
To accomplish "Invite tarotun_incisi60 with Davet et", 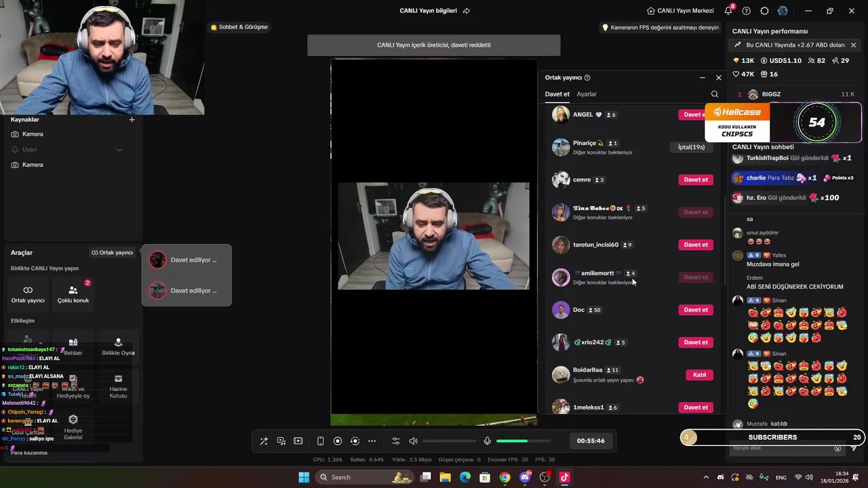I will [696, 245].
